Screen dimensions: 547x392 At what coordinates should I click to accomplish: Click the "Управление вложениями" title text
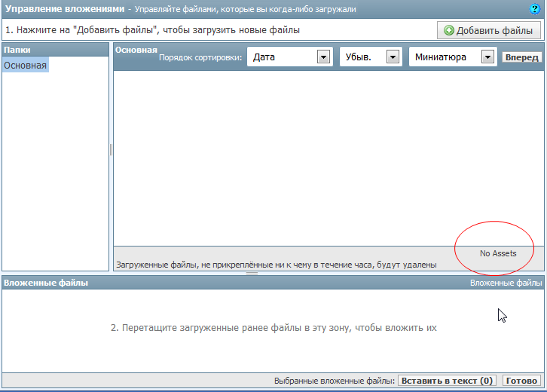click(65, 9)
